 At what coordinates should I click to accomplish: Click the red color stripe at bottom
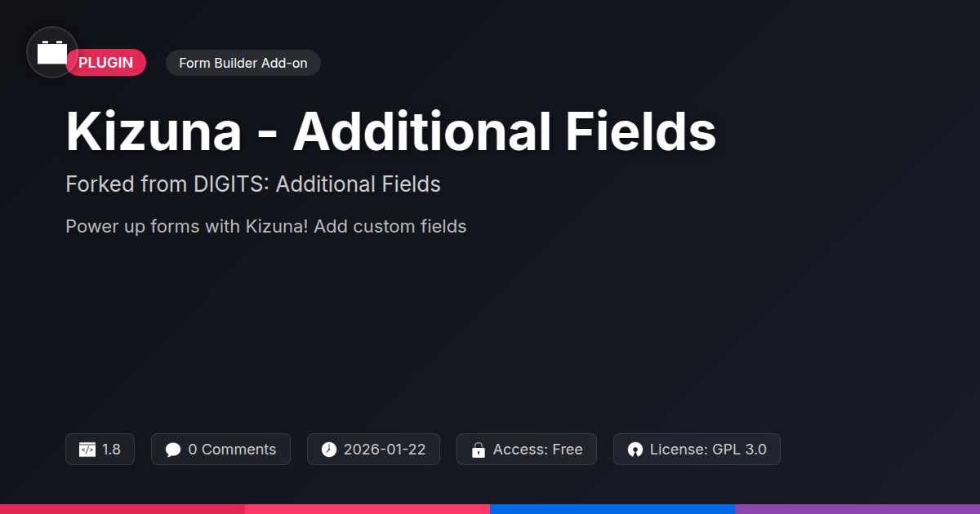[122, 509]
